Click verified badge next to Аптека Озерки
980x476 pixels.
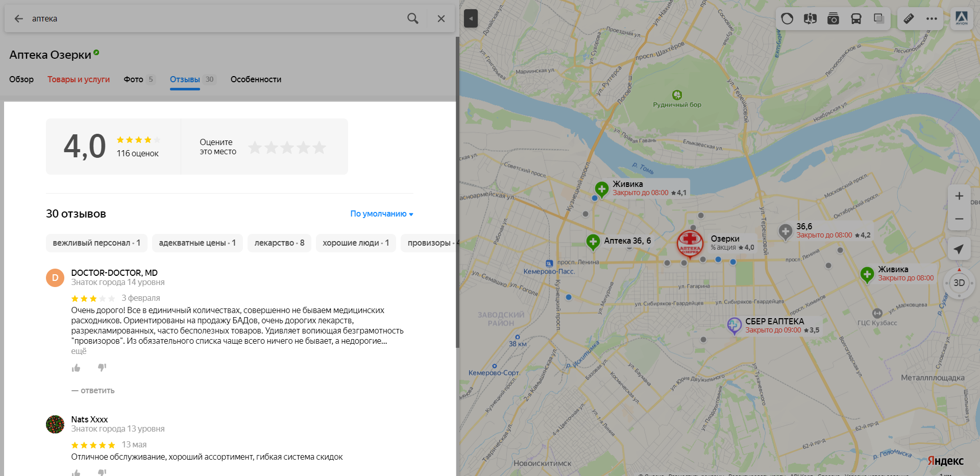point(96,52)
